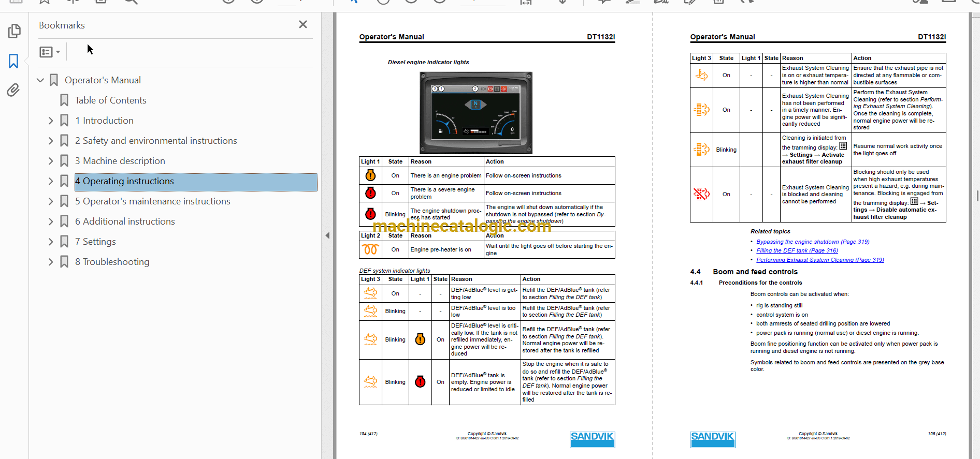Click the exhaust icon for cleaning not performed

point(701,110)
